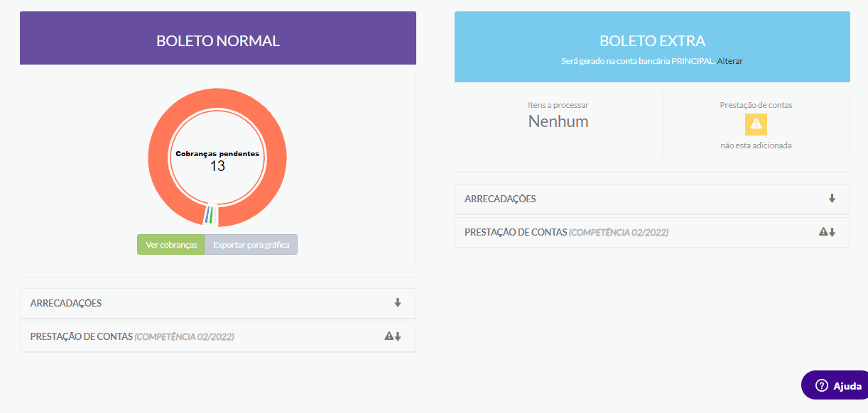The image size is (868, 413).
Task: Click the warning triangle on Boleto Extra's Prestação de Contas row
Action: (x=823, y=232)
